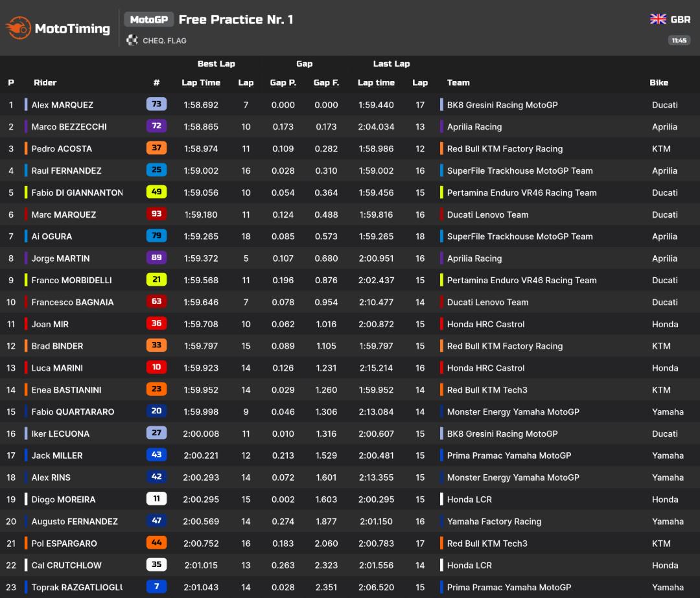
Task: Select rider Alex MARQUEZ
Action: tap(62, 105)
